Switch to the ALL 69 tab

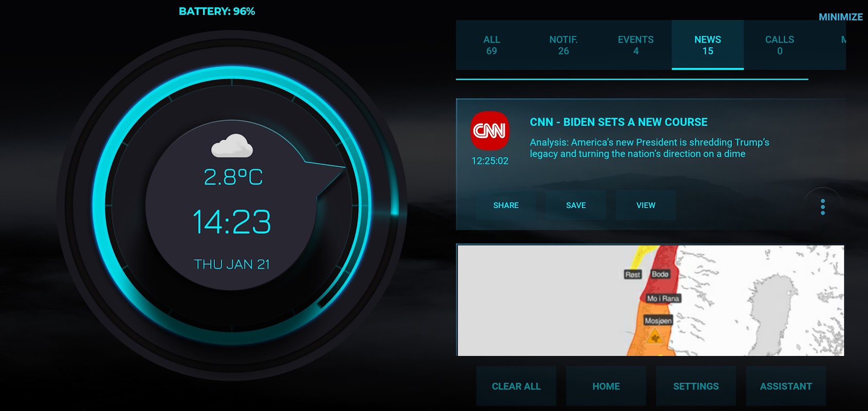(x=492, y=45)
